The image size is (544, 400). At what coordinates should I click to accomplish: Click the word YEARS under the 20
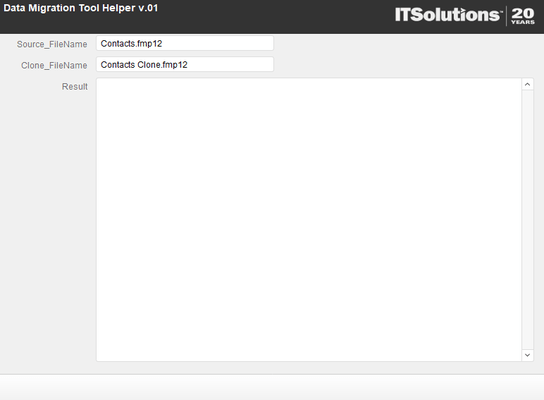523,22
